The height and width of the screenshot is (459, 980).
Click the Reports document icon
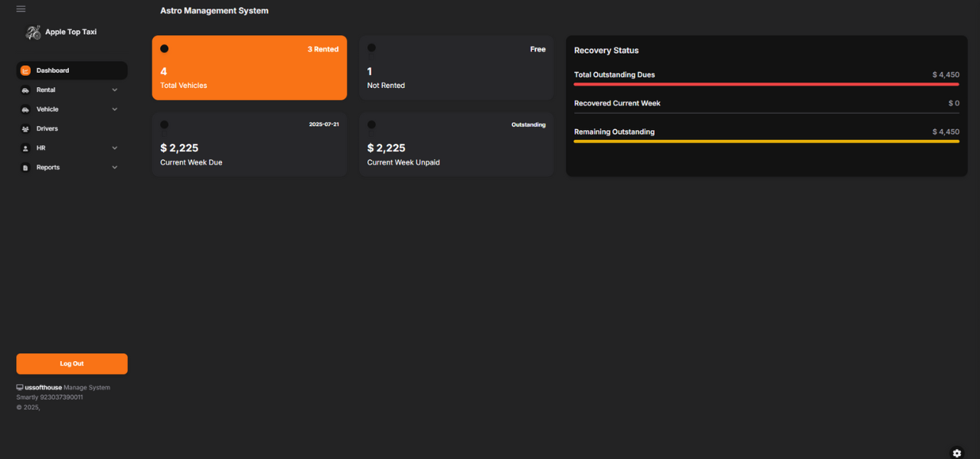25,168
